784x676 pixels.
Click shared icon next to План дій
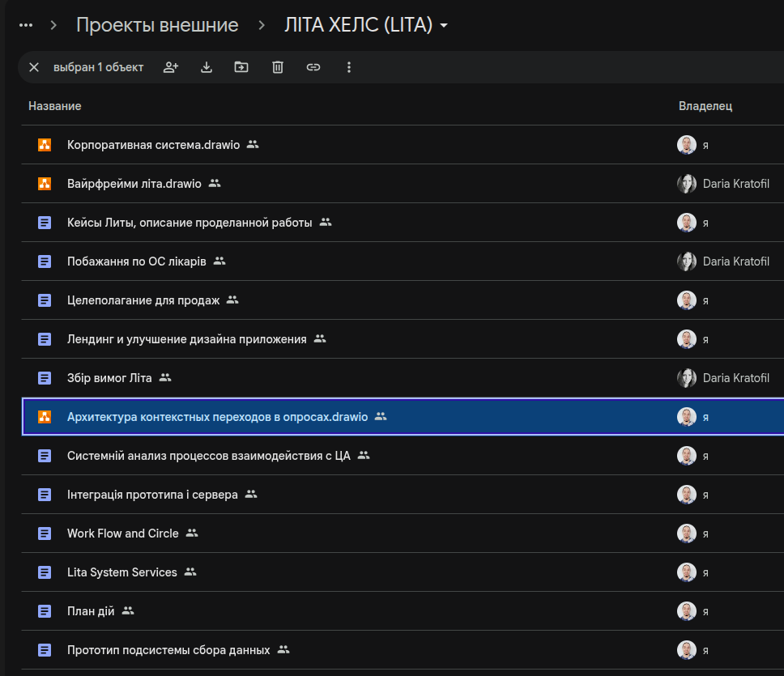[128, 611]
